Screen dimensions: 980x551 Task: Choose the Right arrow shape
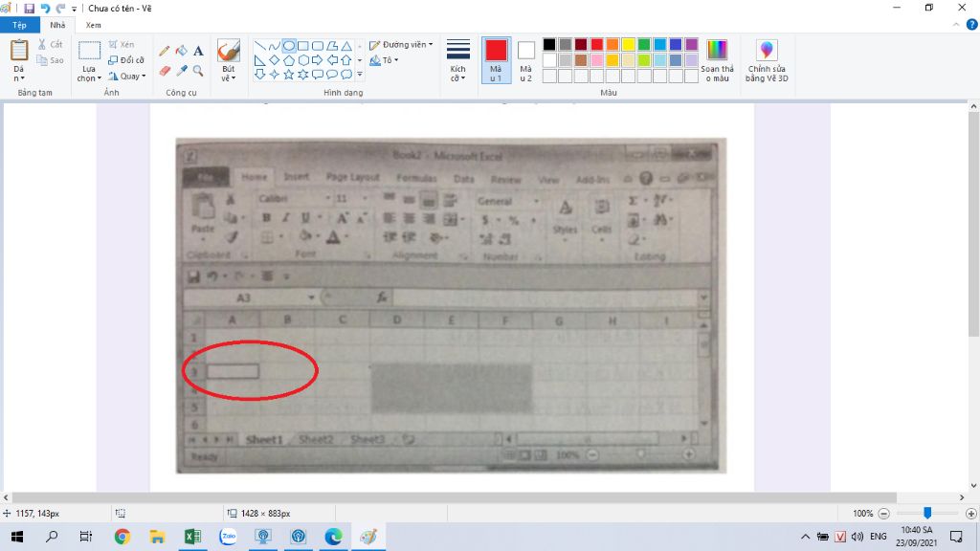click(318, 60)
